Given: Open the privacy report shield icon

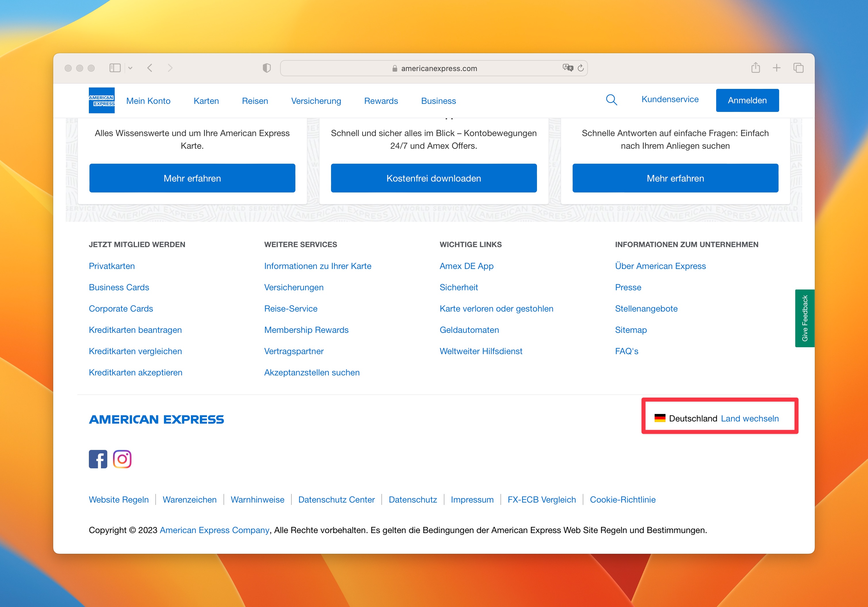Looking at the screenshot, I should click(267, 68).
